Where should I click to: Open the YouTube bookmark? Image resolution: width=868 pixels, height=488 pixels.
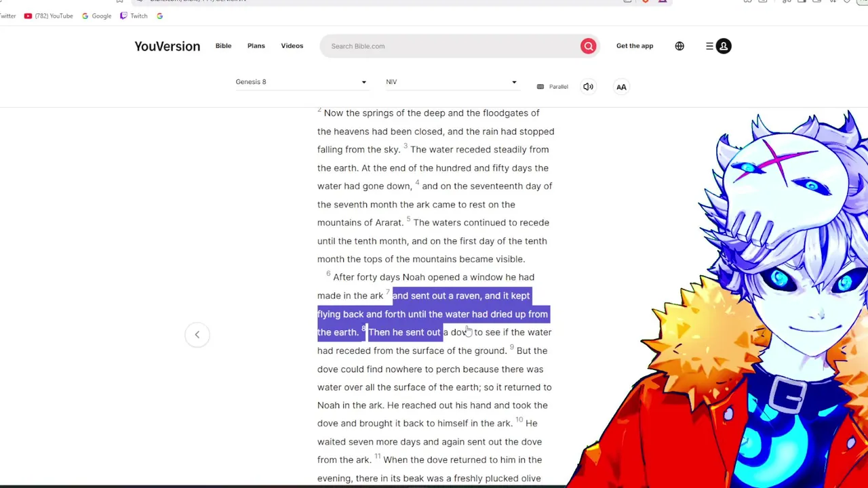click(48, 16)
